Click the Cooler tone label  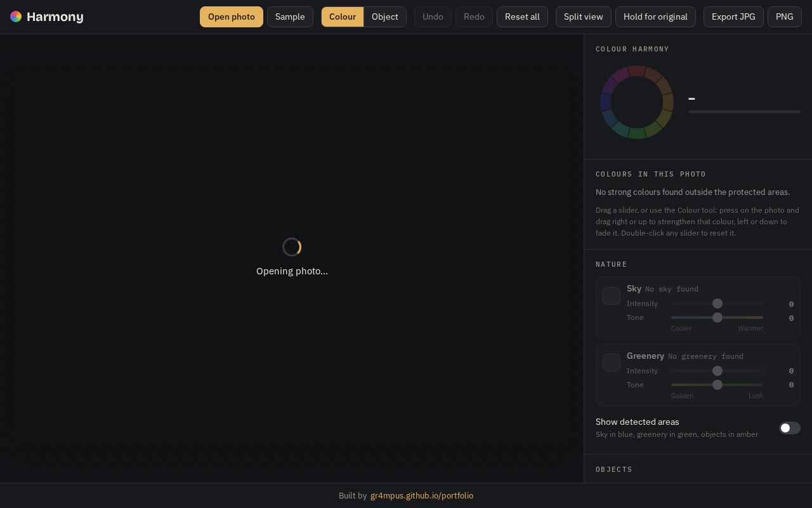tap(681, 328)
